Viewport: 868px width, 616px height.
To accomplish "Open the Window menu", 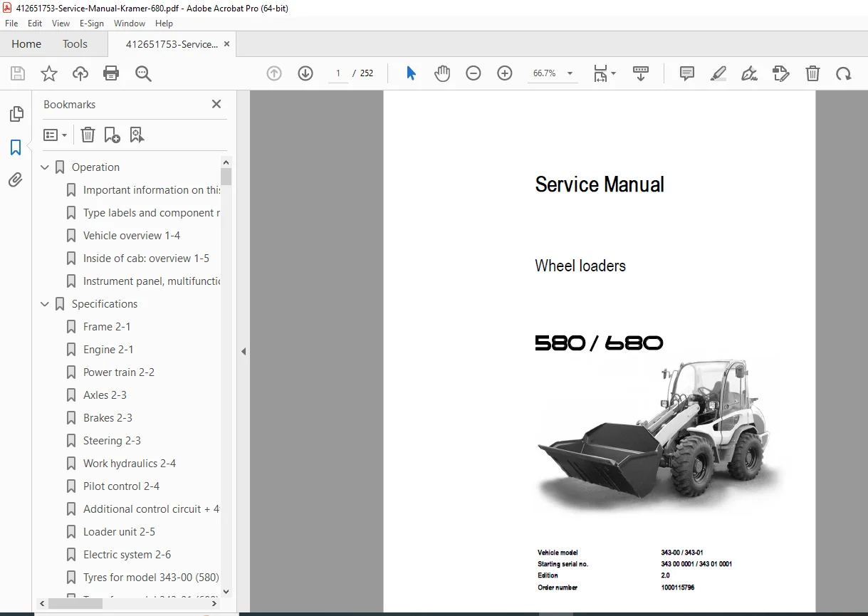I will [x=130, y=24].
